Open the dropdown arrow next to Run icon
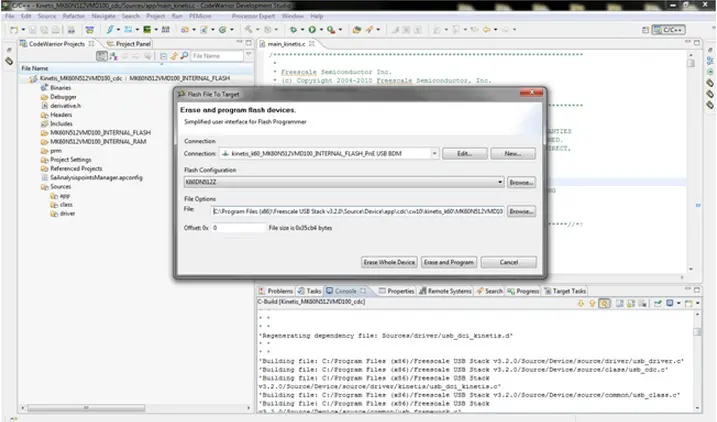The width and height of the screenshot is (717, 422). click(x=321, y=30)
